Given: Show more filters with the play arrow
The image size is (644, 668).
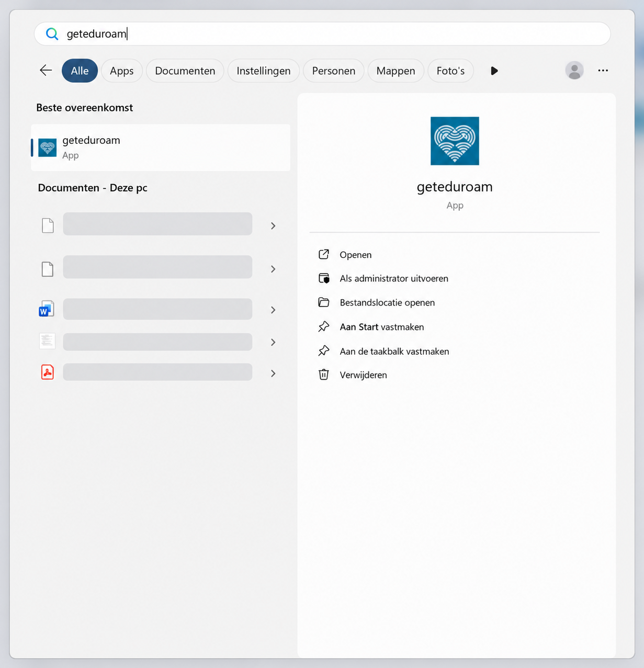Looking at the screenshot, I should pos(494,71).
